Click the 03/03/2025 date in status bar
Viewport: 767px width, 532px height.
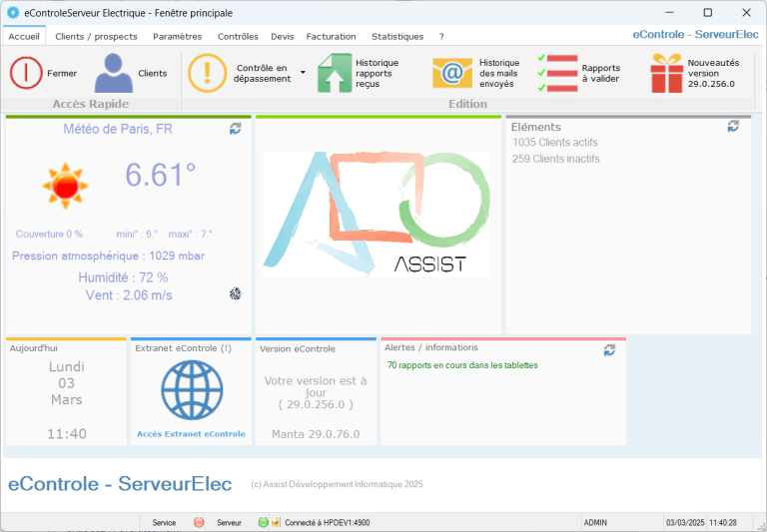685,523
